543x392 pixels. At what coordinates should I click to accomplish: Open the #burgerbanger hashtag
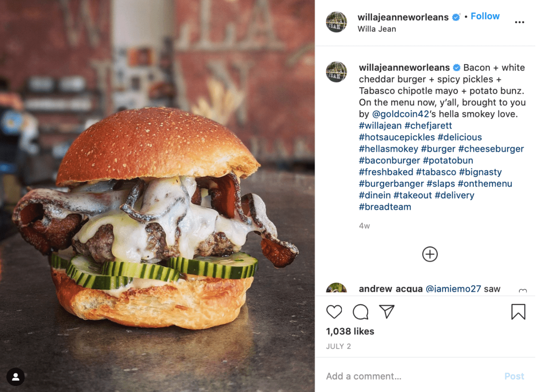tap(391, 184)
